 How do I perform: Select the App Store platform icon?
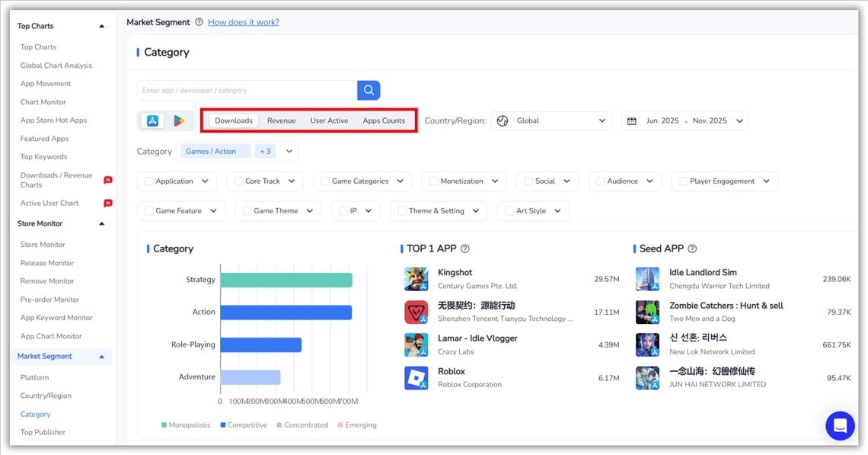(152, 121)
